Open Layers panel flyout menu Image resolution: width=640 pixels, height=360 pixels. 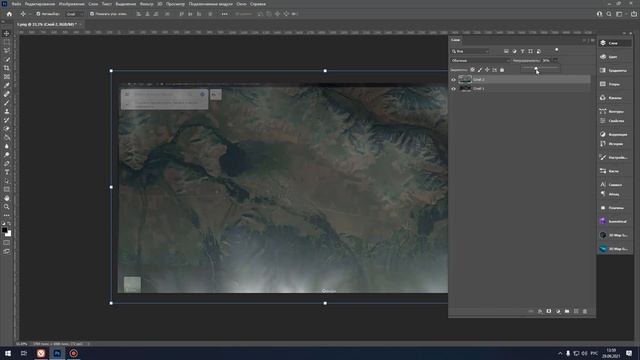(593, 40)
